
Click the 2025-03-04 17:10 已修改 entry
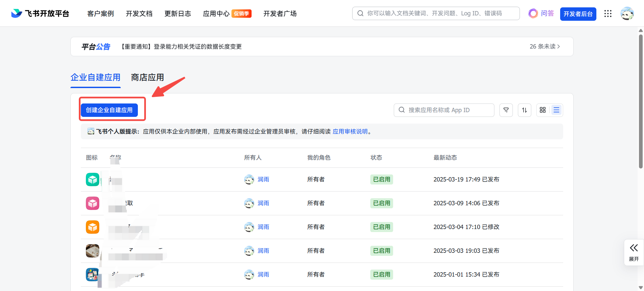(466, 227)
